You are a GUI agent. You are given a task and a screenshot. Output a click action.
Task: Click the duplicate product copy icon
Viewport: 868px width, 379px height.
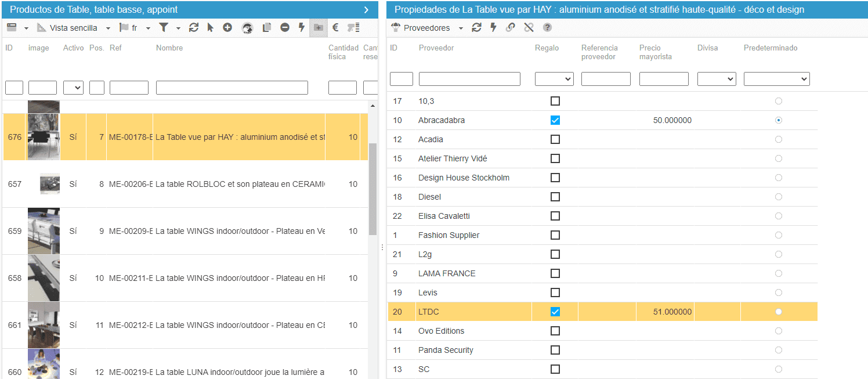point(267,28)
